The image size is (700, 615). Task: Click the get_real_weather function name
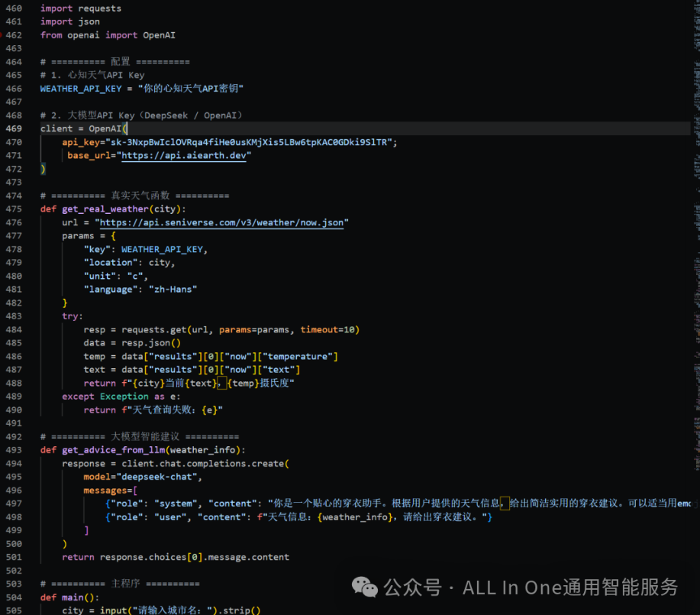pos(105,209)
